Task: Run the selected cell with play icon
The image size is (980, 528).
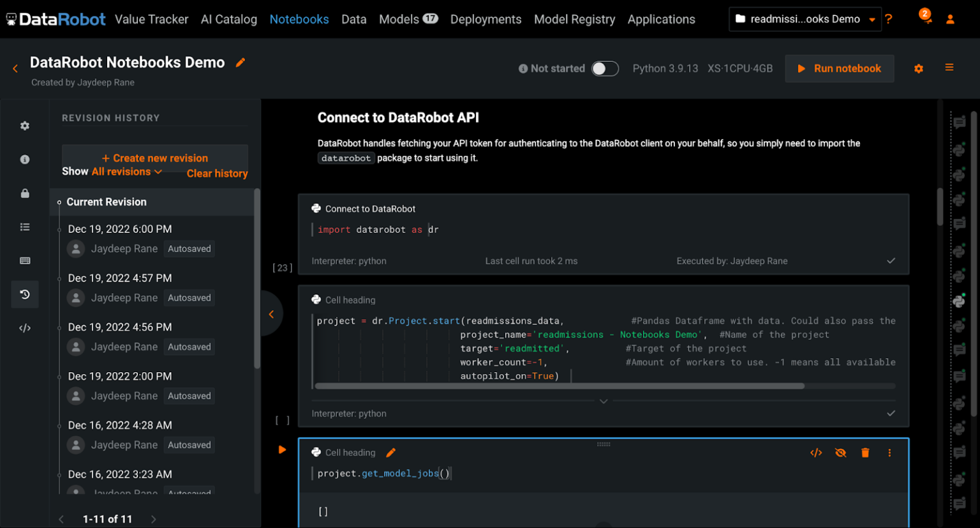Action: 282,449
